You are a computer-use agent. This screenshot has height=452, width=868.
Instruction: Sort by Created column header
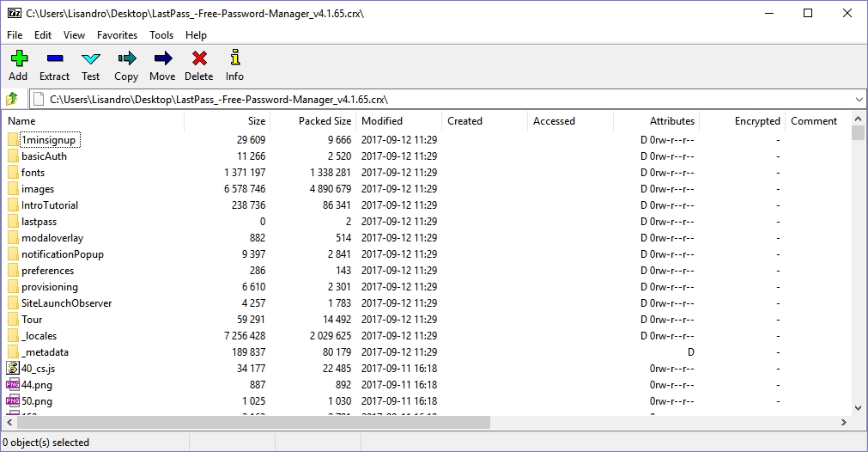point(484,121)
